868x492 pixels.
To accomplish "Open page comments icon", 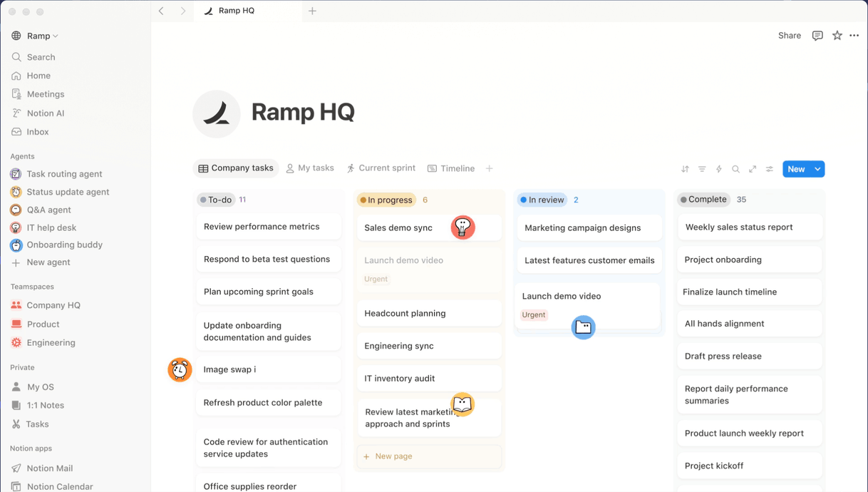I will point(817,36).
